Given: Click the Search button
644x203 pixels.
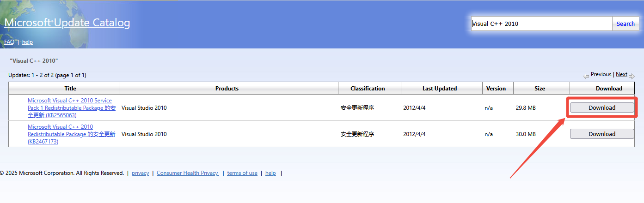Looking at the screenshot, I should 626,24.
